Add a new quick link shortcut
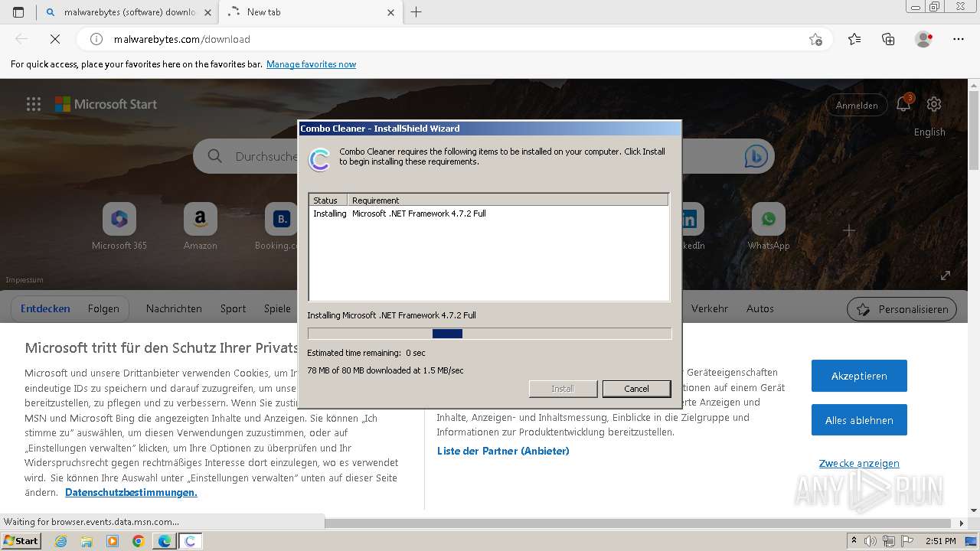The height and width of the screenshot is (551, 980). tap(849, 230)
